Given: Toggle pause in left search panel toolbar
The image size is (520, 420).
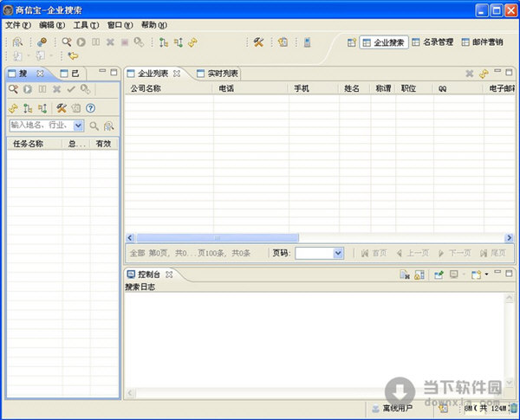Looking at the screenshot, I should tap(42, 89).
